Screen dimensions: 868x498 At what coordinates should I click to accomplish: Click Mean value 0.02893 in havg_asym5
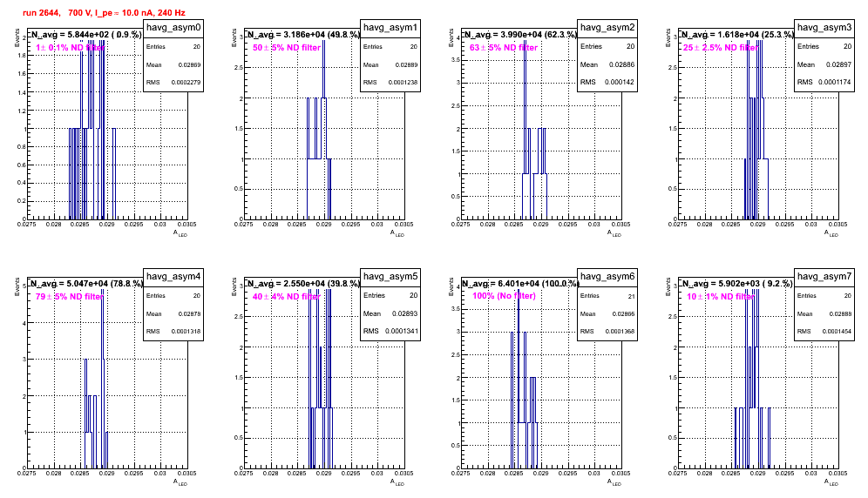[x=404, y=313]
